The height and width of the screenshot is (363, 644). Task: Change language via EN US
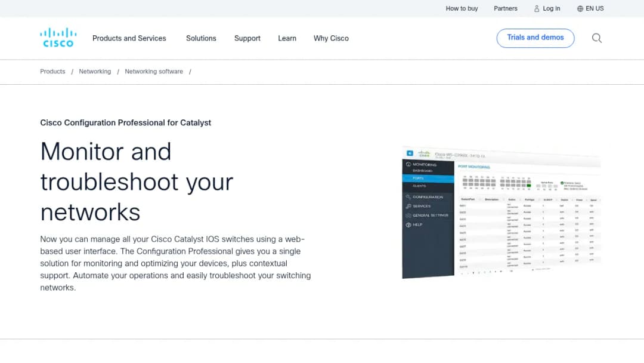click(x=595, y=8)
